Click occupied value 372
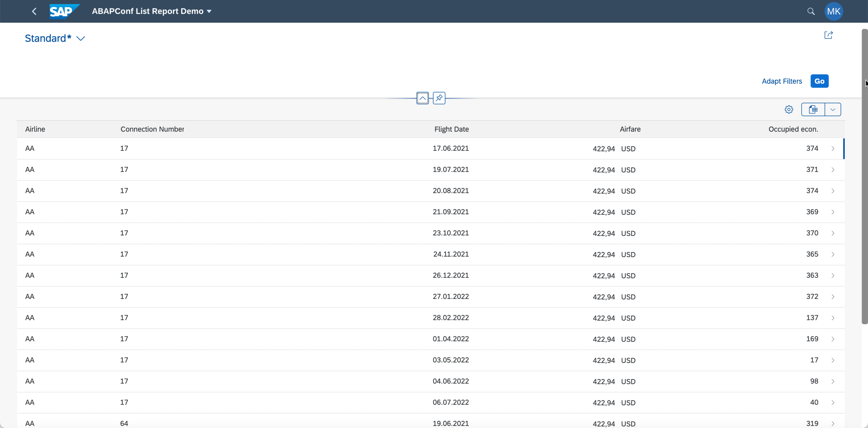Viewport: 868px width, 428px height. [x=812, y=297]
